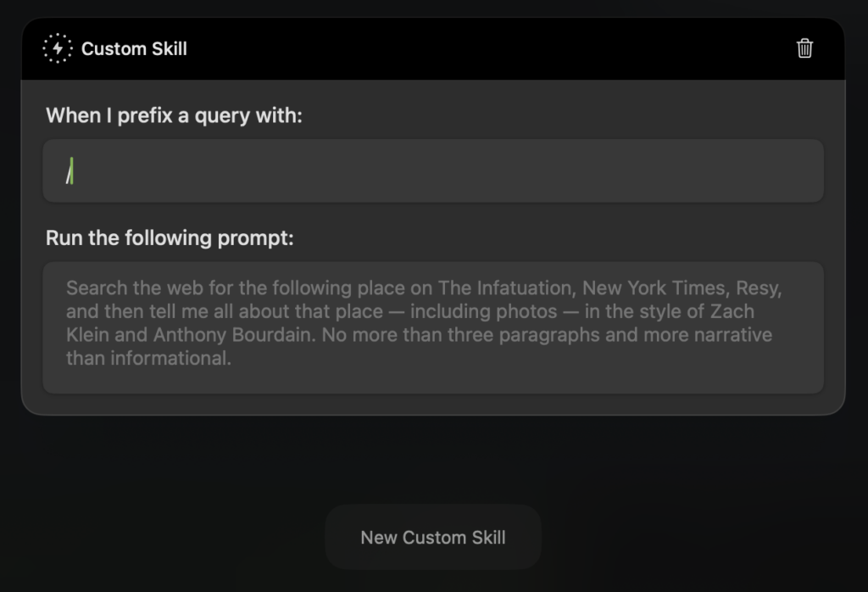Delete this skill with the trash icon
868x592 pixels.
point(804,48)
